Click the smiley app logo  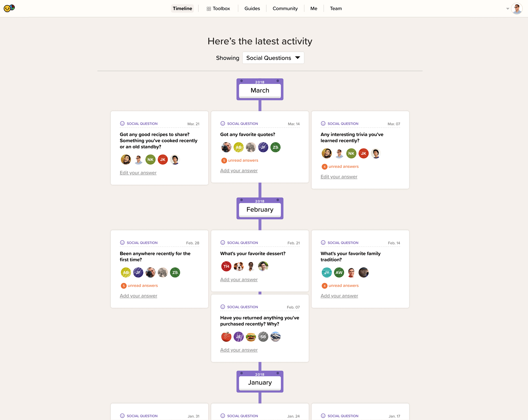pos(9,8)
